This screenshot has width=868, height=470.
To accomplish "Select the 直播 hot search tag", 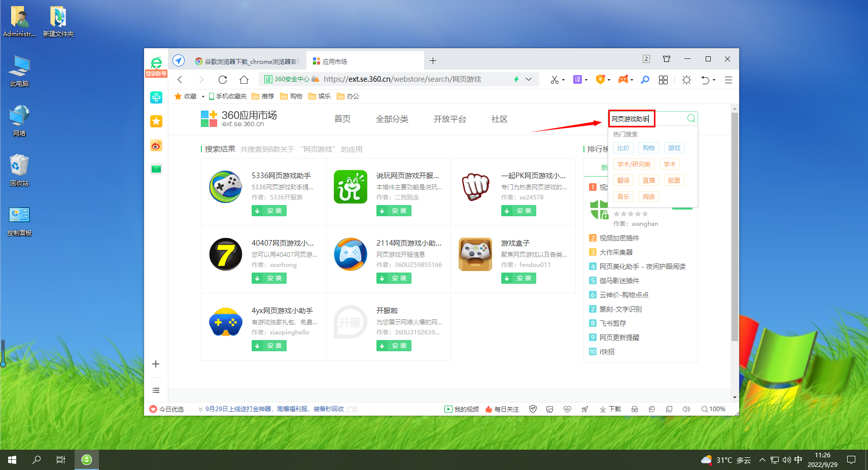I will (649, 181).
